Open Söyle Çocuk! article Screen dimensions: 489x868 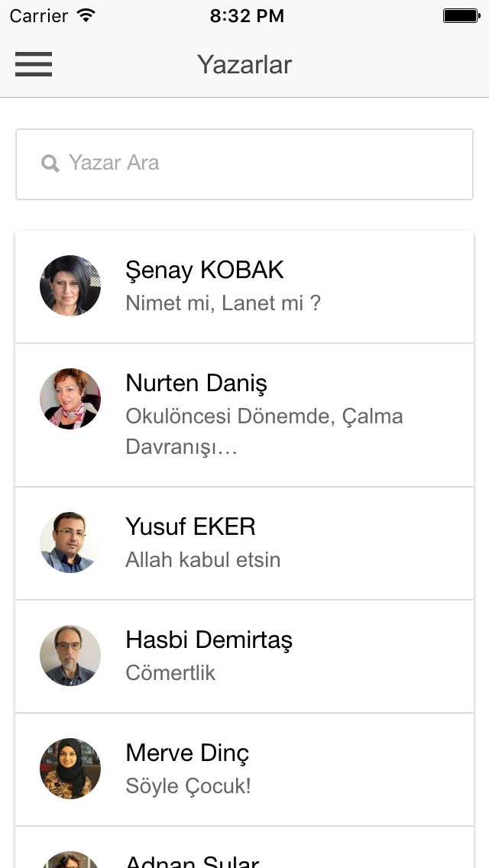pos(188,785)
